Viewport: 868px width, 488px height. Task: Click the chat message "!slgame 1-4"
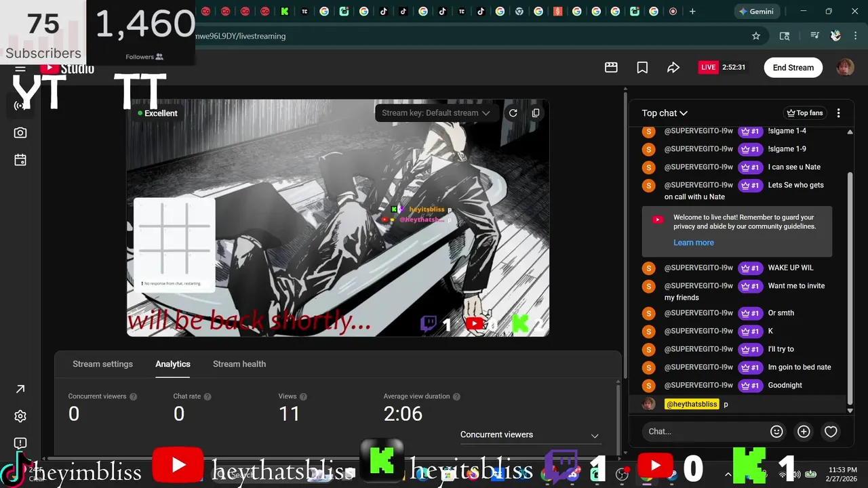[x=787, y=131]
